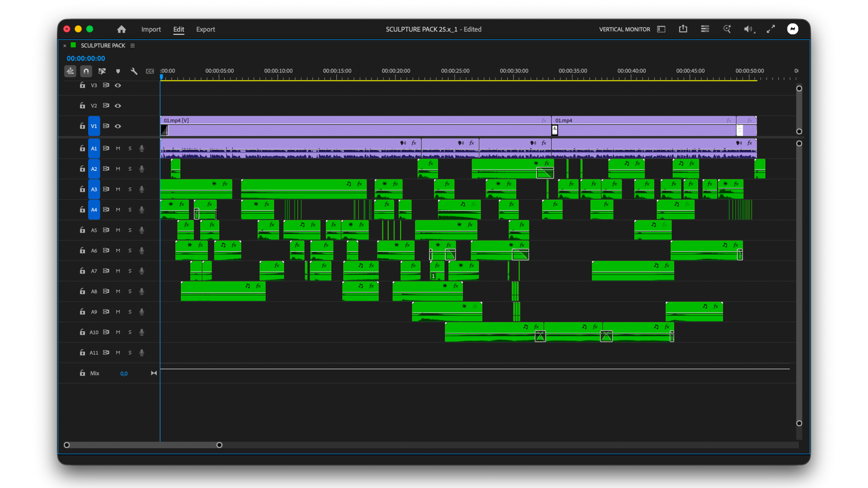Enable voice-over record on A11
The image size is (868, 488).
(x=142, y=352)
